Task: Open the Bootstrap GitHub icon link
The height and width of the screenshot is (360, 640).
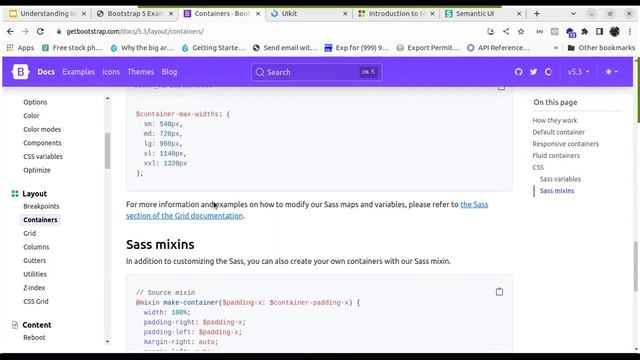Action: [518, 72]
